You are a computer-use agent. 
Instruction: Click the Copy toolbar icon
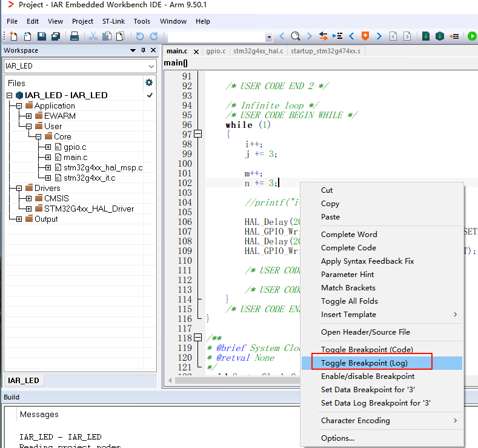[x=107, y=36]
